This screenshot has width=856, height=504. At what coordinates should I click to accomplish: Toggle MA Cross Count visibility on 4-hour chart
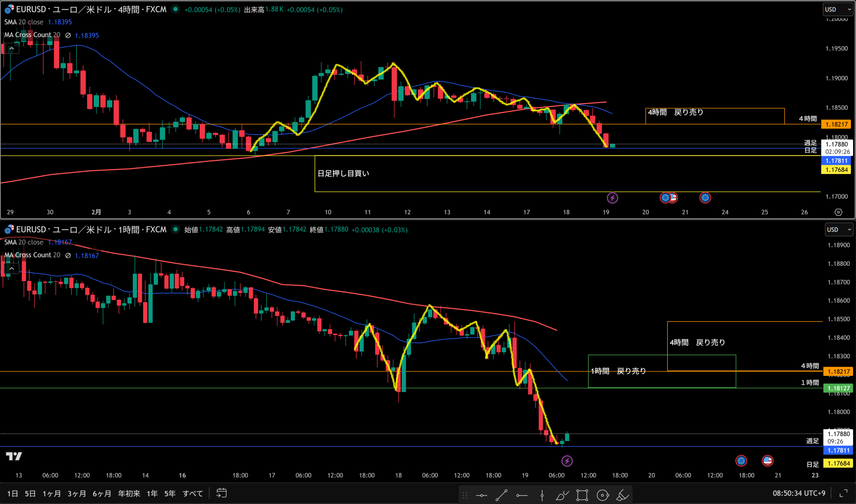[68, 35]
